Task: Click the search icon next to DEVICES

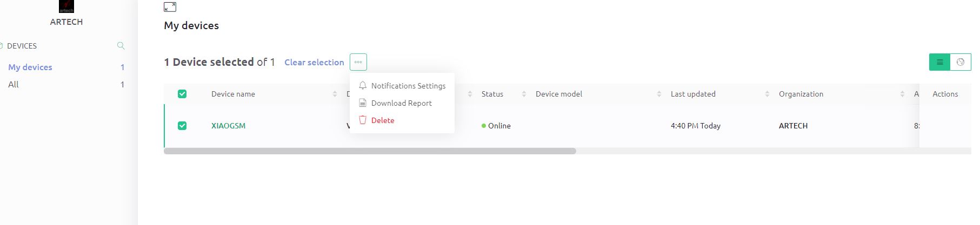Action: pos(121,46)
